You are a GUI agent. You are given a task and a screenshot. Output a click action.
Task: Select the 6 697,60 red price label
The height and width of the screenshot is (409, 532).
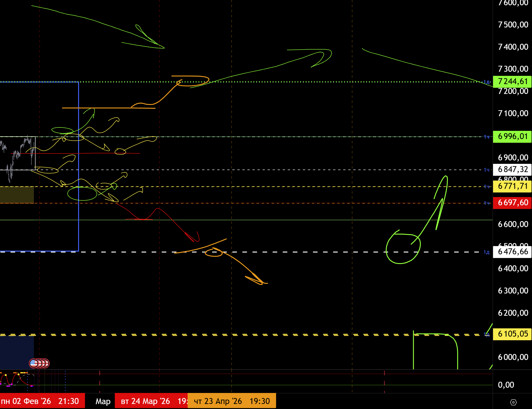(512, 203)
